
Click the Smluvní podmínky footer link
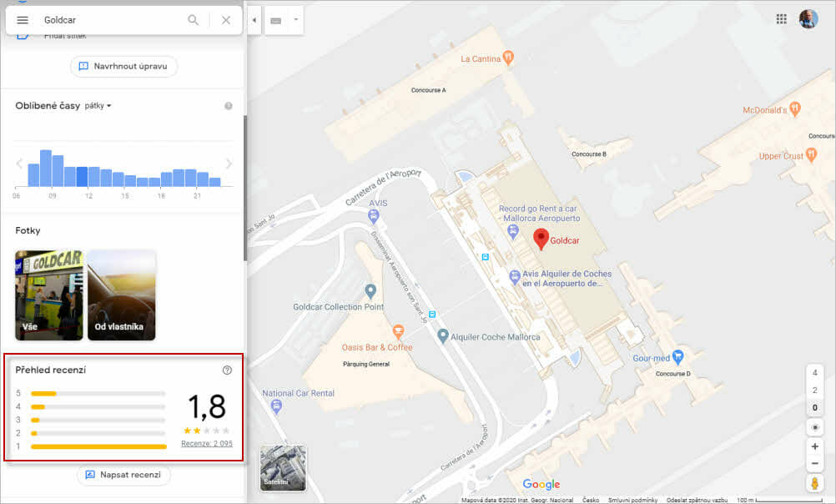[632, 501]
